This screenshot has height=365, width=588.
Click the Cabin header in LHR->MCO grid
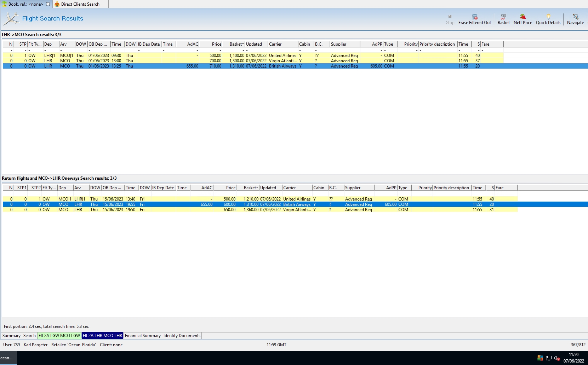click(x=306, y=44)
